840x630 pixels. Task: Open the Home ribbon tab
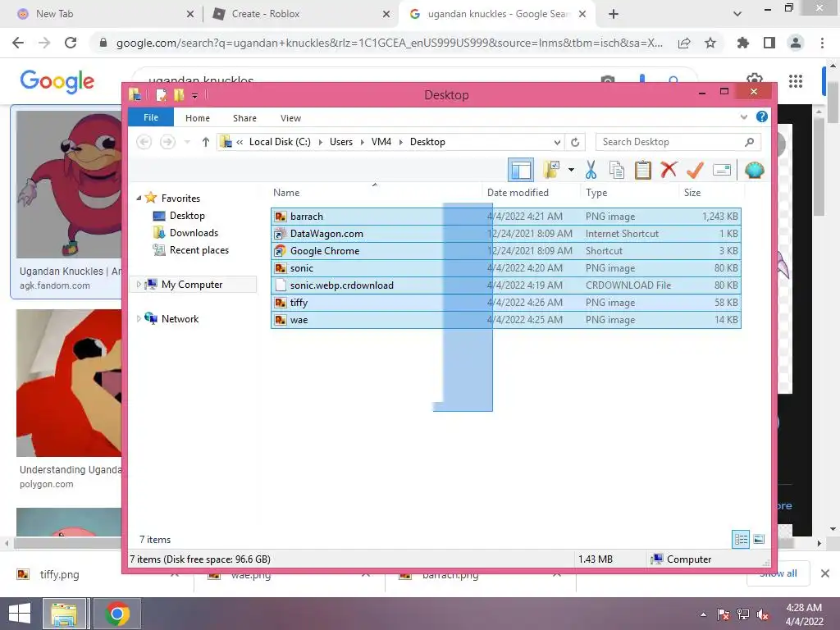tap(198, 118)
